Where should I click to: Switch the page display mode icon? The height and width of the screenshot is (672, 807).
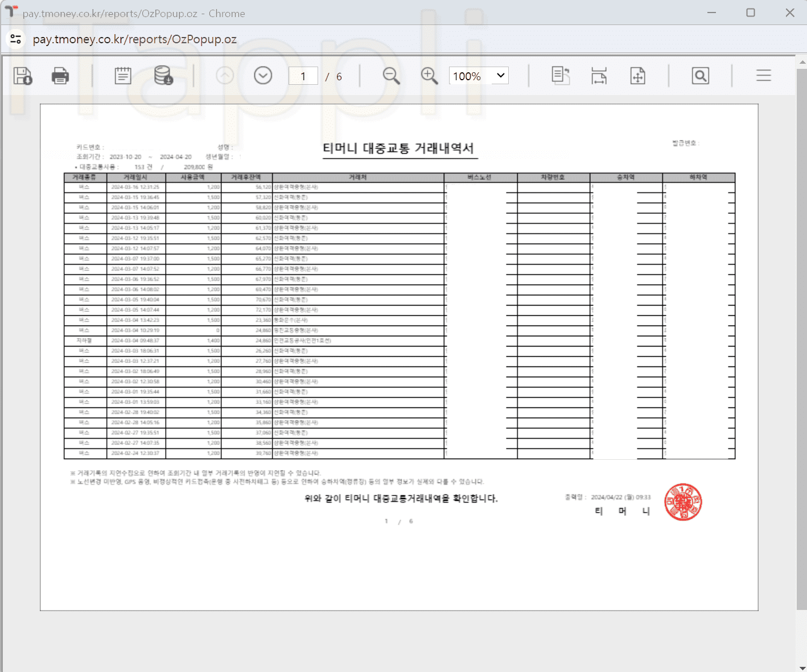tap(561, 76)
